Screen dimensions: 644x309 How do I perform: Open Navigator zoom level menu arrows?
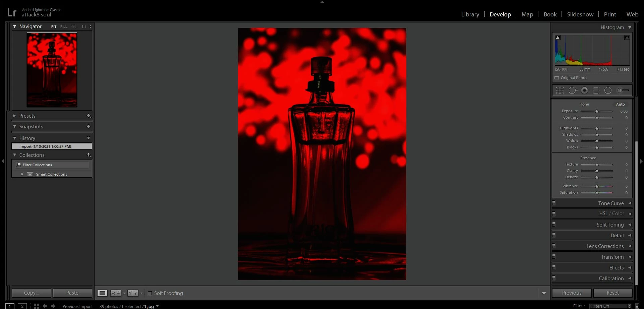(90, 26)
